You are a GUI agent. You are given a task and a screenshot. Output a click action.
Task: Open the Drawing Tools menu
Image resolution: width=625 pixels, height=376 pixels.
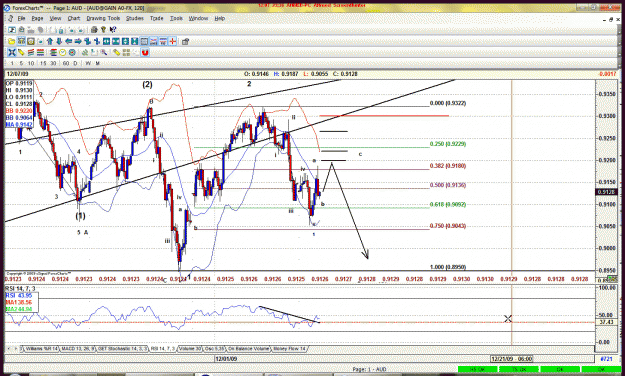click(103, 18)
